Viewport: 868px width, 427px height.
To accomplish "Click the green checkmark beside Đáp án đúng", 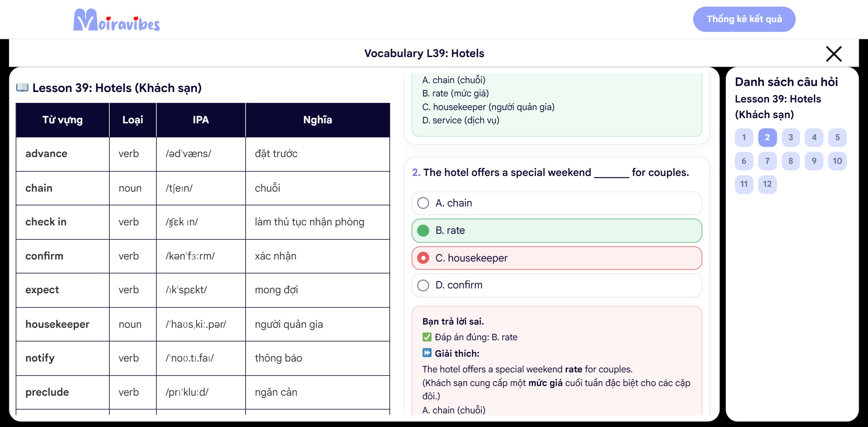I will click(x=427, y=337).
